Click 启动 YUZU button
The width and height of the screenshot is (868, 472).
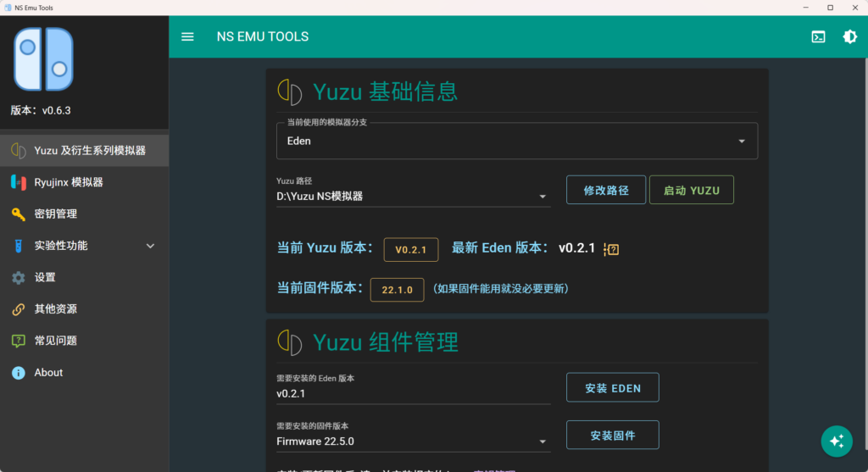[692, 190]
